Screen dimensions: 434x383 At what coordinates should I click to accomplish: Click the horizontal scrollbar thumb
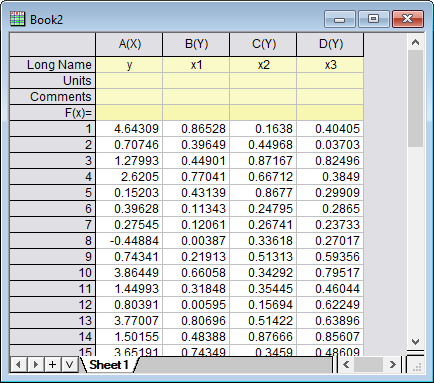(368, 365)
